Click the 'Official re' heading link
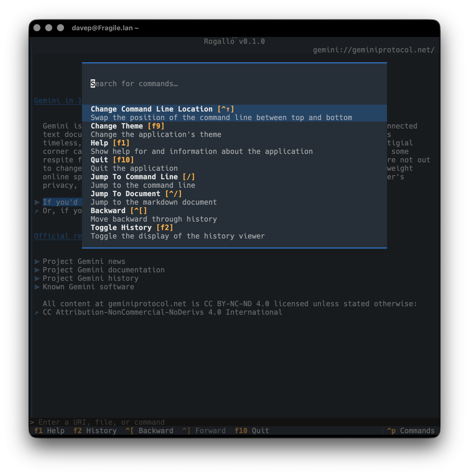Screen dimensions: 469x476 tap(58, 236)
